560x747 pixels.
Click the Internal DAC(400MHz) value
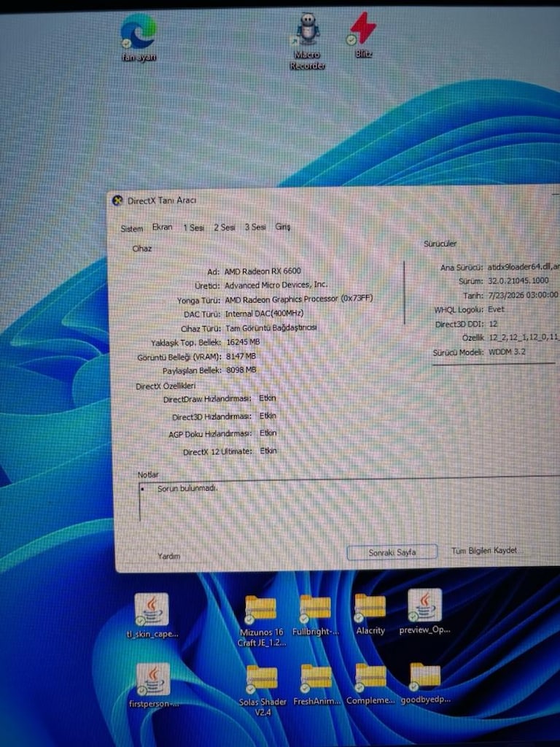(264, 314)
